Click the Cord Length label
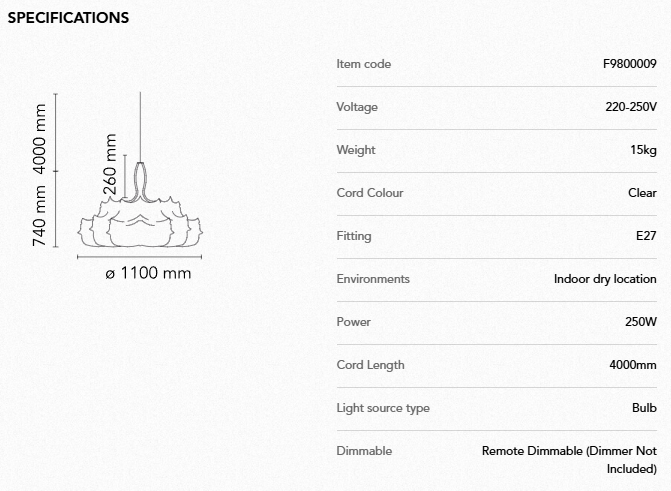The width and height of the screenshot is (671, 491). [x=370, y=365]
